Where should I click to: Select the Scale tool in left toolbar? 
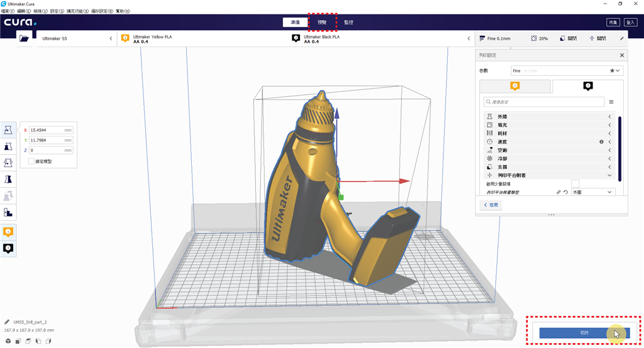9,147
